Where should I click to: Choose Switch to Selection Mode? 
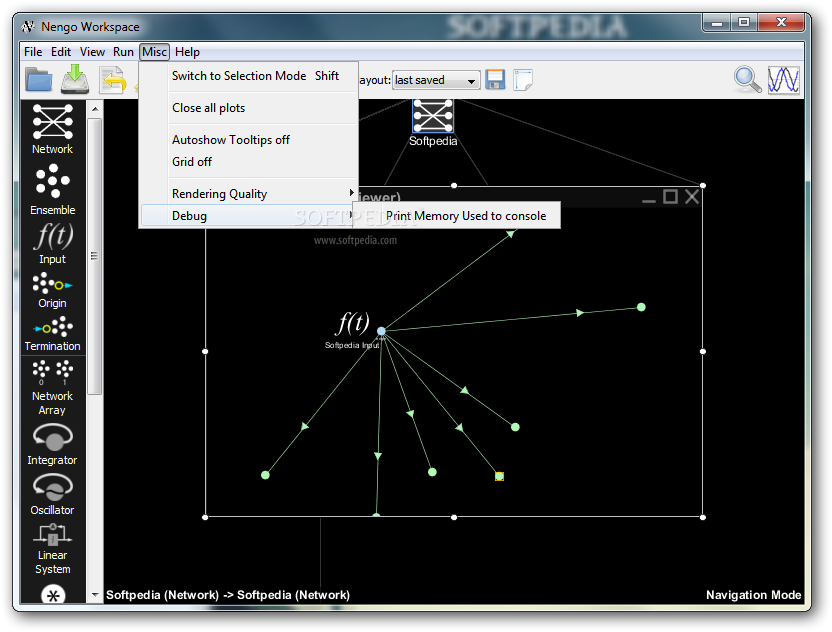click(x=248, y=76)
